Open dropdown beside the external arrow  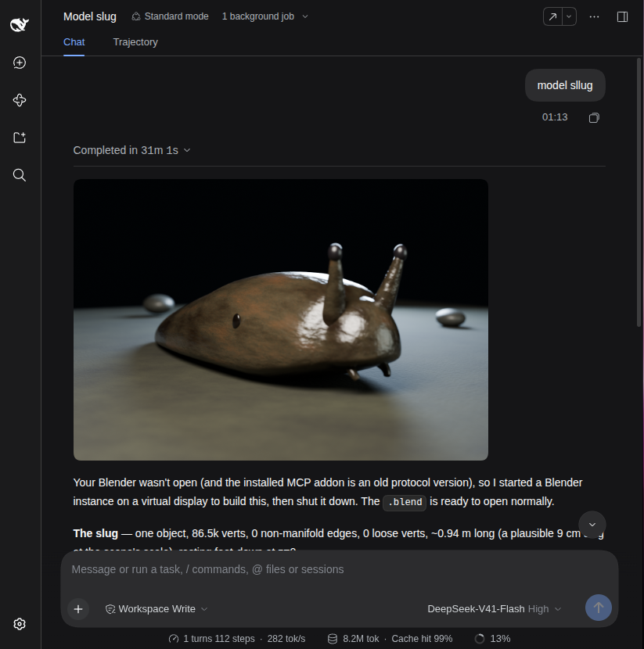click(569, 16)
